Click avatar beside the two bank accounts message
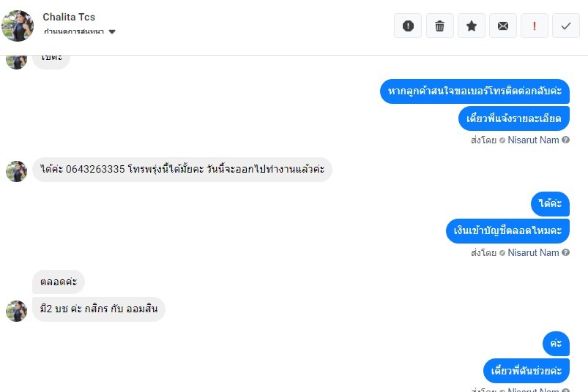588x392 pixels. (17, 311)
